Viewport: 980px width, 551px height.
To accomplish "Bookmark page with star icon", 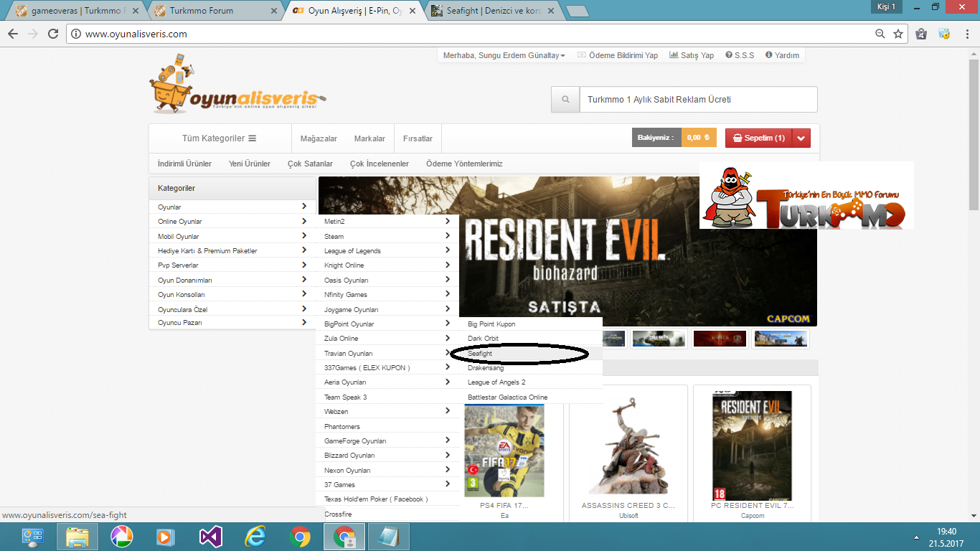I will 898,34.
